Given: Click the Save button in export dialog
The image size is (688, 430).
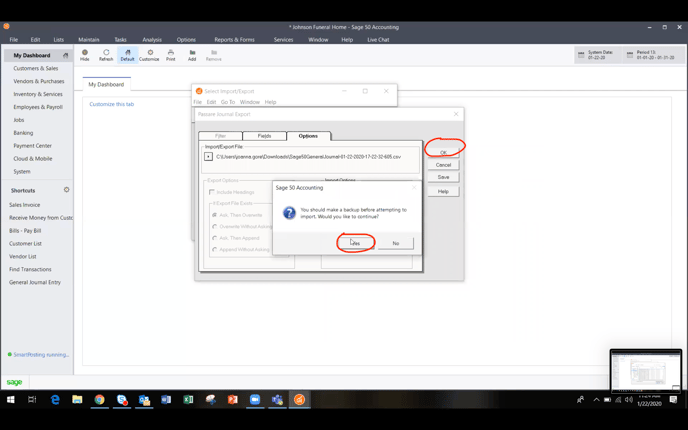Looking at the screenshot, I should (443, 177).
